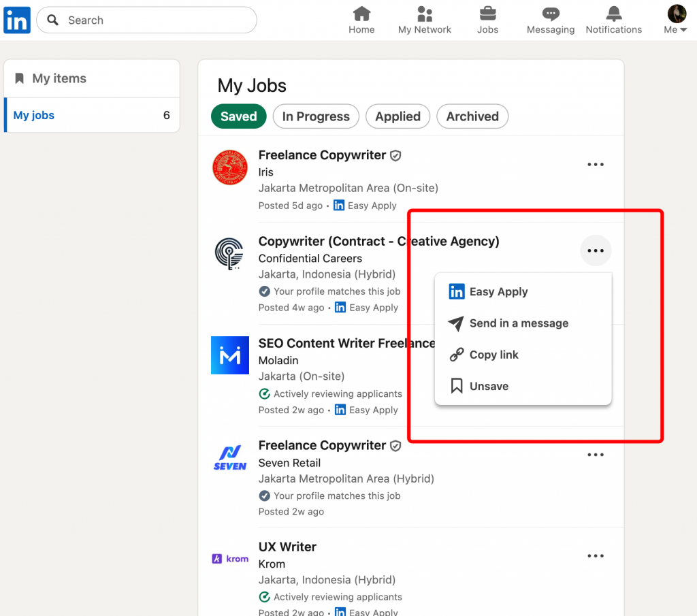The height and width of the screenshot is (616, 697).
Task: Choose Send in a message option
Action: click(518, 323)
